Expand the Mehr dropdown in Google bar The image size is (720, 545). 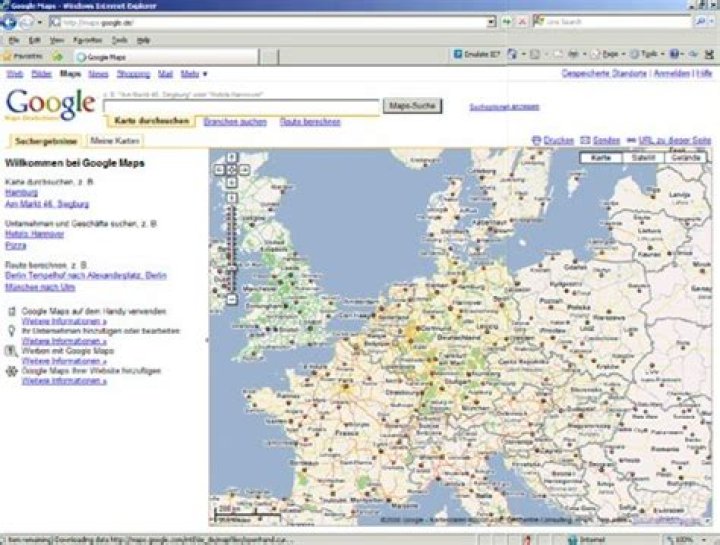(x=194, y=74)
